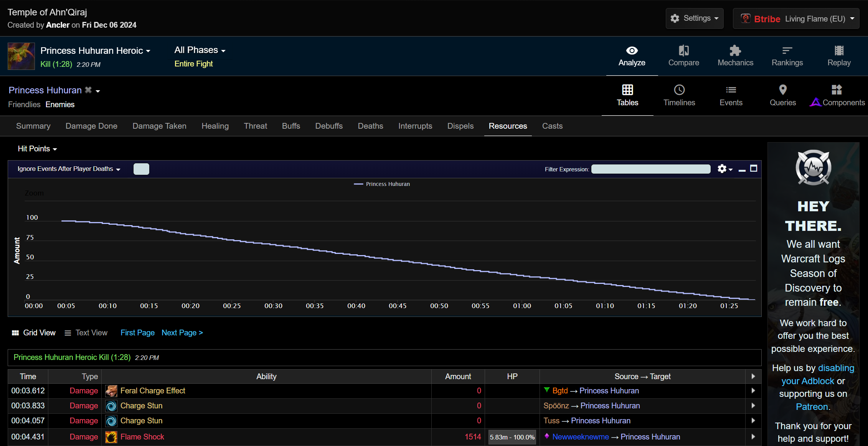868x446 pixels.
Task: Go to Next Page link
Action: point(182,333)
